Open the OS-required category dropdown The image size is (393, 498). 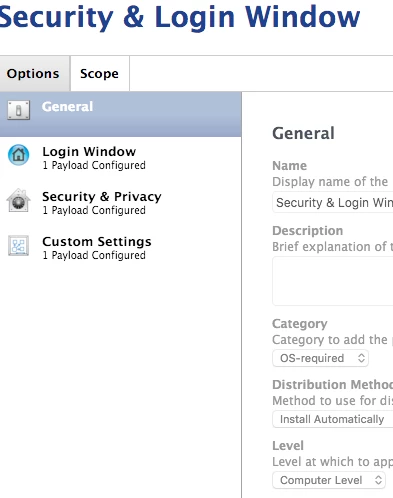click(320, 358)
